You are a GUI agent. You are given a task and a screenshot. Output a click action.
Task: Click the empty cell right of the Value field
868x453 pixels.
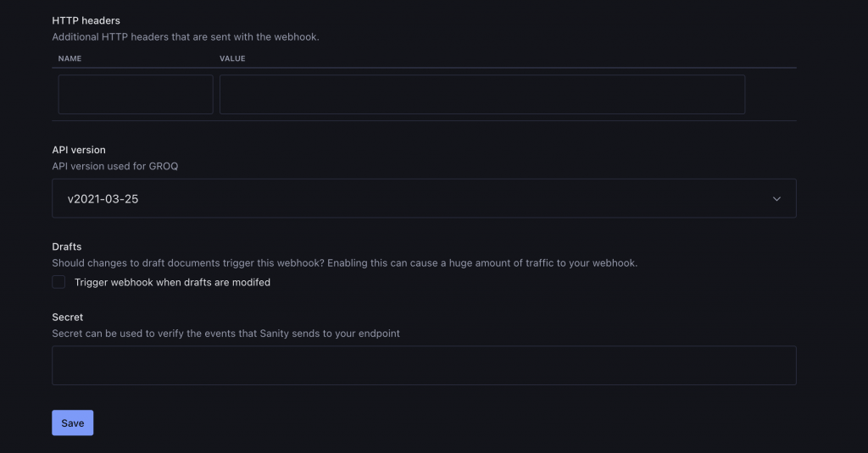point(771,94)
